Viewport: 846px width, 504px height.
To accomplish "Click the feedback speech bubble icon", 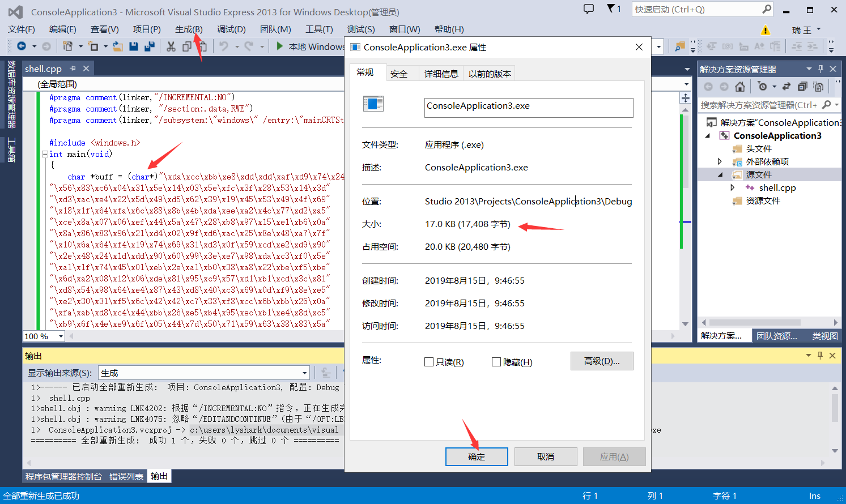I will tap(589, 9).
